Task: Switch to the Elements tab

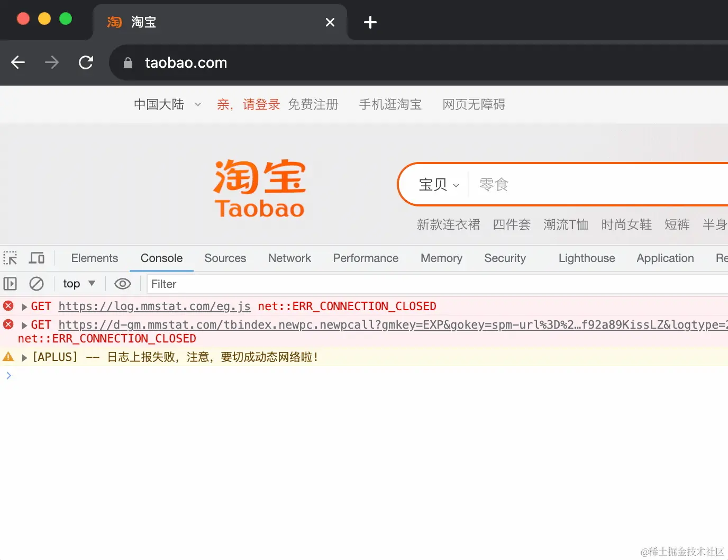Action: pyautogui.click(x=95, y=258)
